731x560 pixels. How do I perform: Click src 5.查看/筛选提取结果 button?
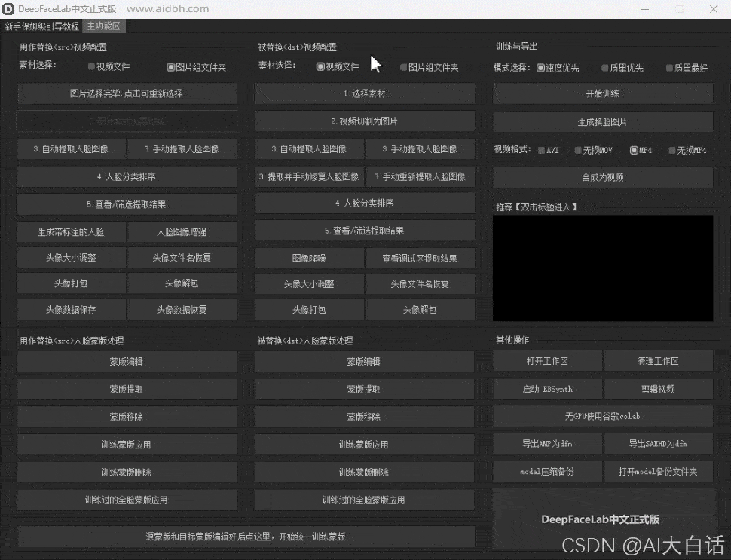click(127, 204)
